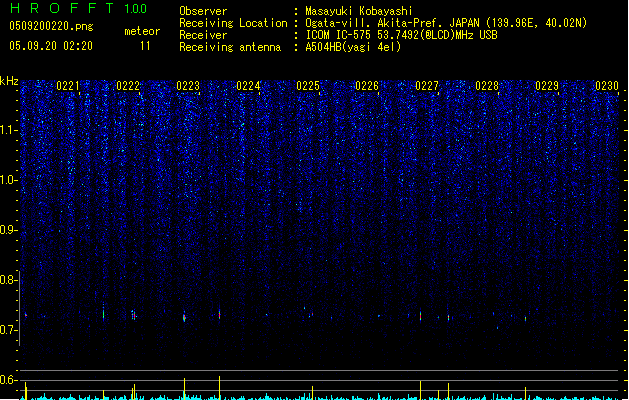Viewport: 629px width, 400px height.
Task: Click the 0226 time marker
Action: [367, 86]
